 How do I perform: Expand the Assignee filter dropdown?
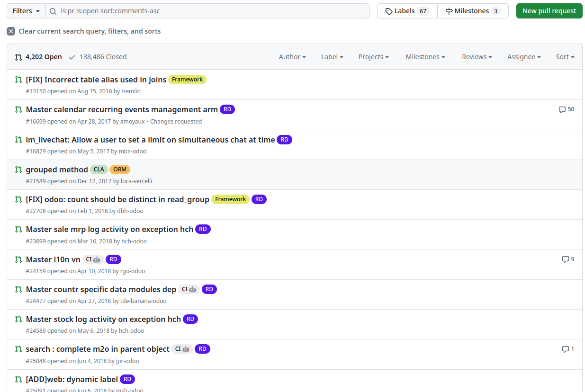(x=524, y=57)
